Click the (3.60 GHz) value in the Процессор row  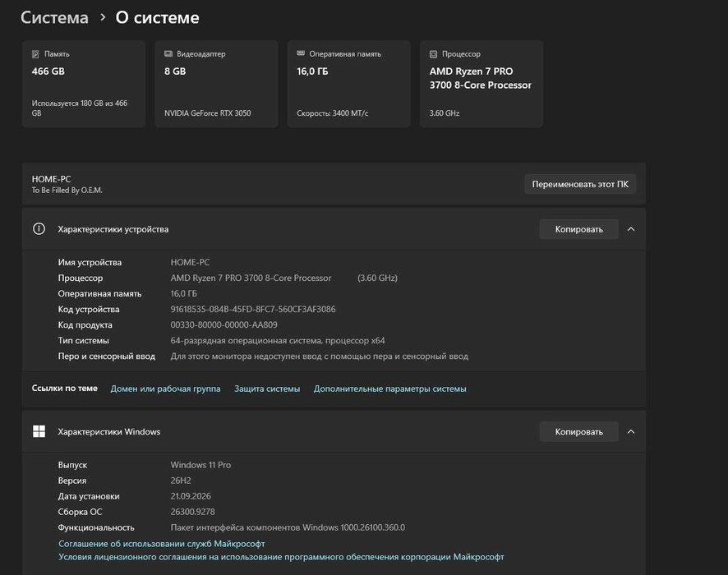(377, 278)
